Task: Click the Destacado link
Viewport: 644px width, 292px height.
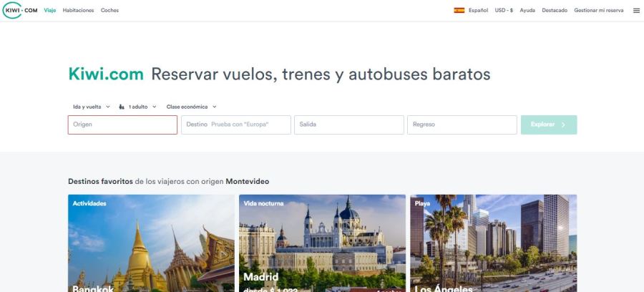Action: pos(555,11)
